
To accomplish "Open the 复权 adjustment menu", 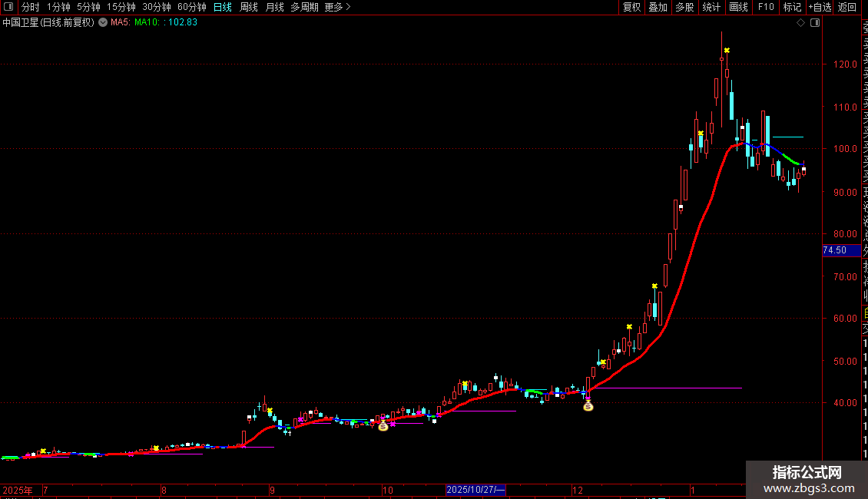I will tap(631, 7).
